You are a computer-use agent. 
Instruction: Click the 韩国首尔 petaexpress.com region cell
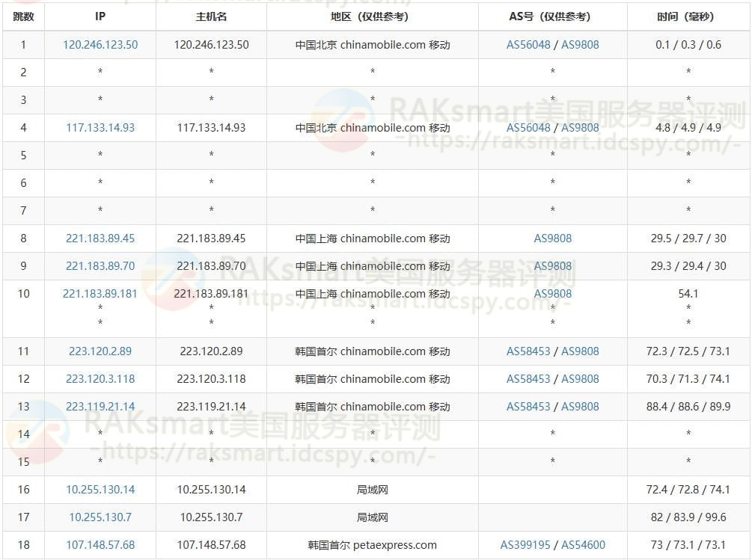click(372, 545)
